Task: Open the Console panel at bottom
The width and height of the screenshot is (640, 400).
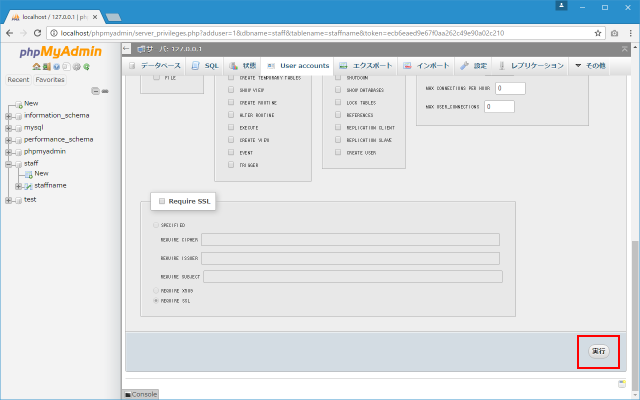Action: 141,394
